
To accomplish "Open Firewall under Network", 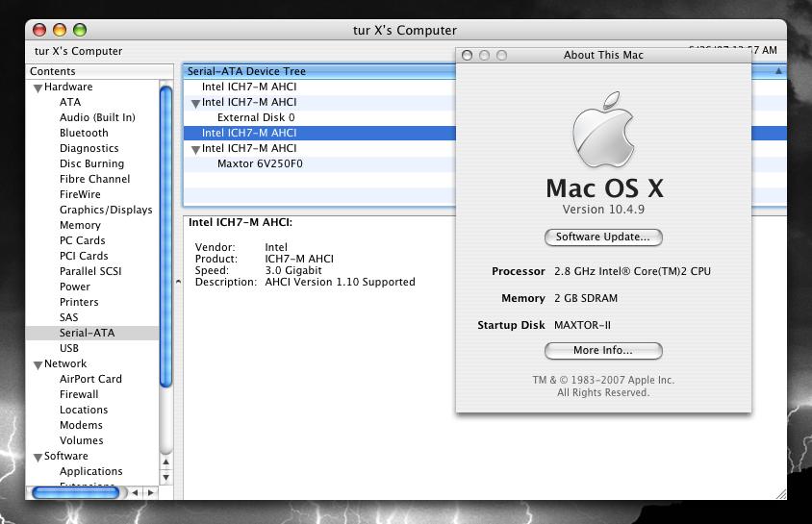I will (79, 394).
